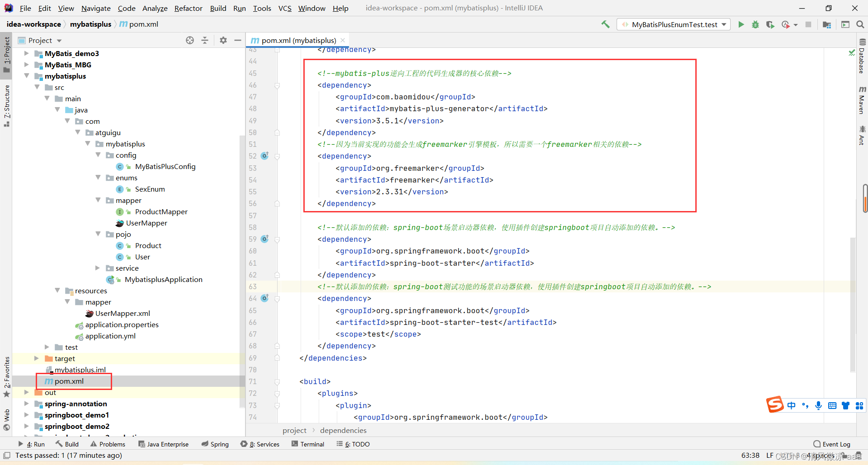This screenshot has height=465, width=868.
Task: Click the green Run button in toolbar
Action: 741,24
